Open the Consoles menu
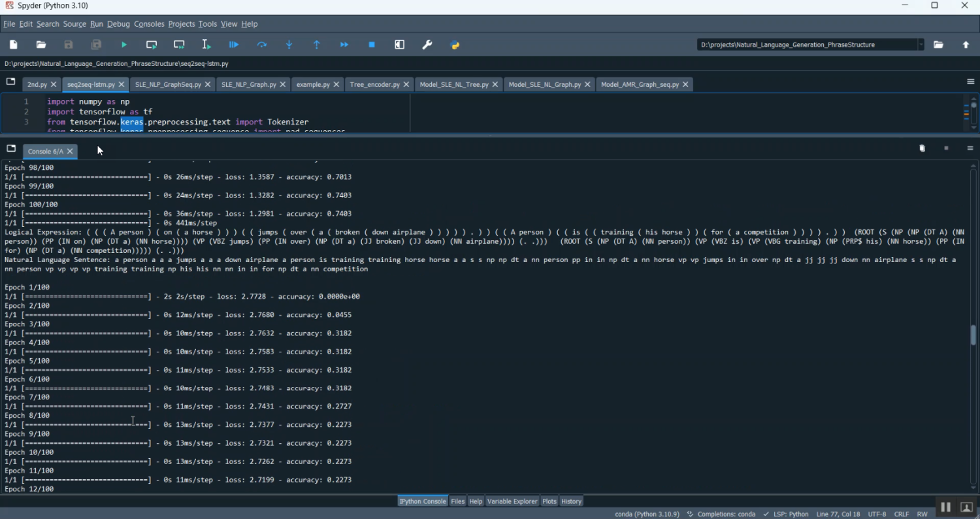Viewport: 980px width, 519px height. [x=149, y=24]
